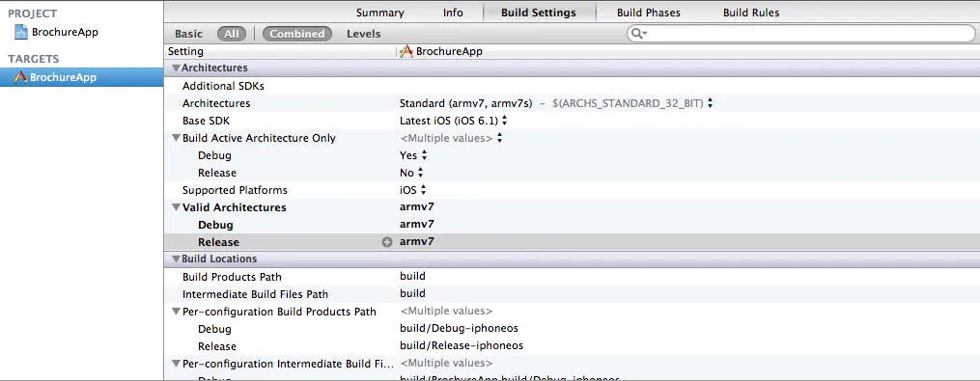
Task: Click Multiple values of Per-configuration Build Products Path
Action: pyautogui.click(x=446, y=311)
